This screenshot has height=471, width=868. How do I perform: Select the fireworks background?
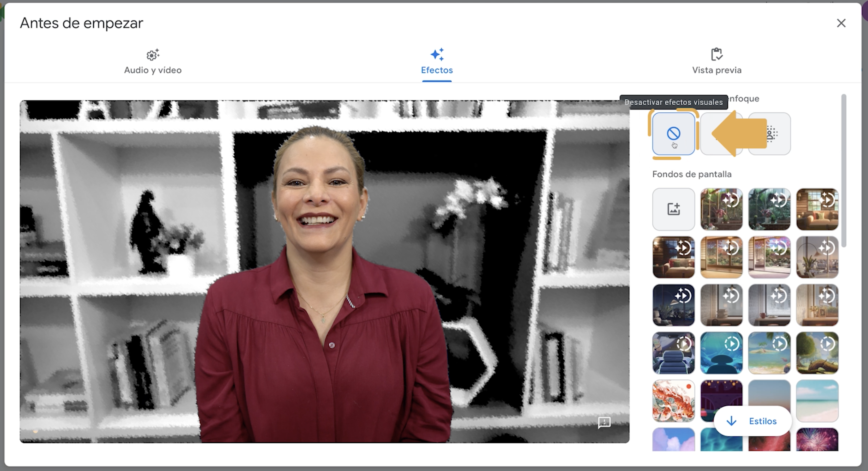(x=817, y=439)
